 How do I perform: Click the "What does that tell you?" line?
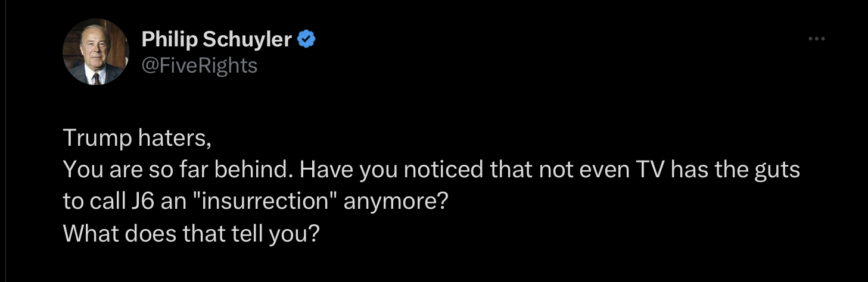pyautogui.click(x=191, y=233)
